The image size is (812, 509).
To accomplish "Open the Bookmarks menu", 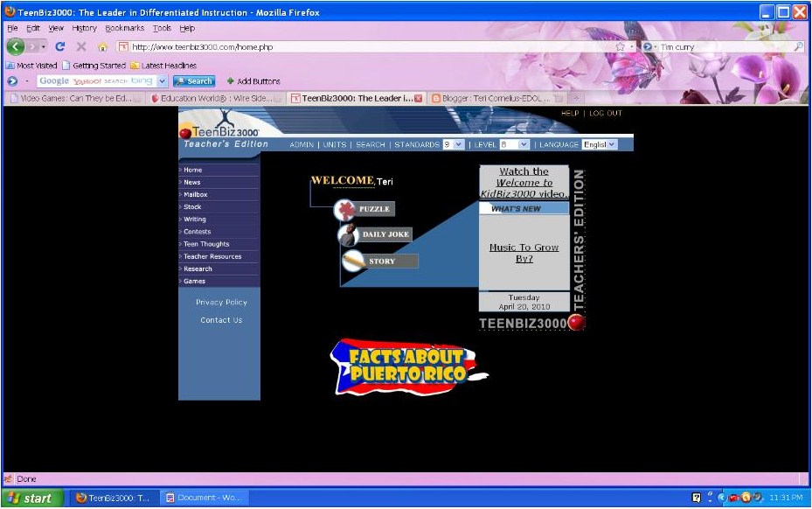I will pos(124,28).
